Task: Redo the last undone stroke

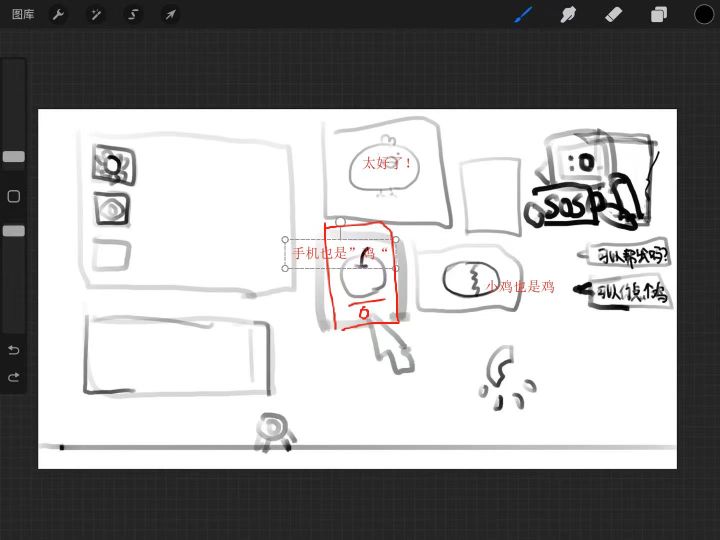Action: (x=14, y=377)
